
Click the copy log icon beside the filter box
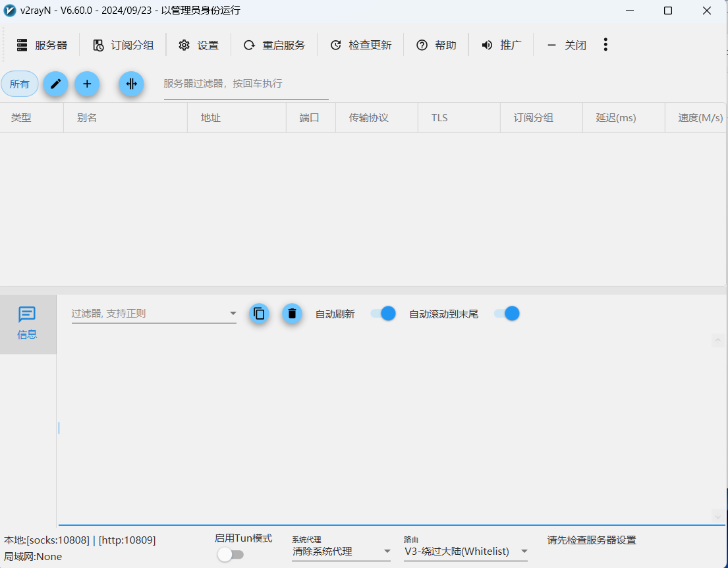pyautogui.click(x=259, y=314)
